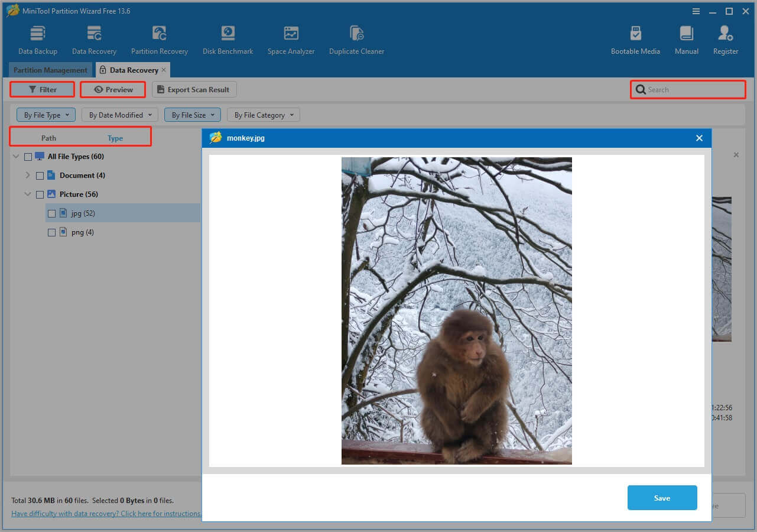
Task: Switch to the Partition Management tab
Action: pyautogui.click(x=50, y=70)
